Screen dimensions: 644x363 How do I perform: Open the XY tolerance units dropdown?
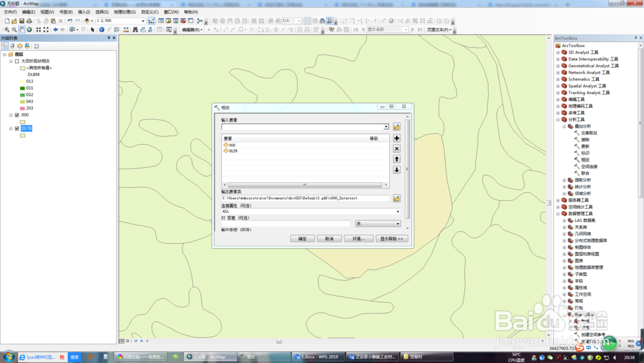[397, 224]
